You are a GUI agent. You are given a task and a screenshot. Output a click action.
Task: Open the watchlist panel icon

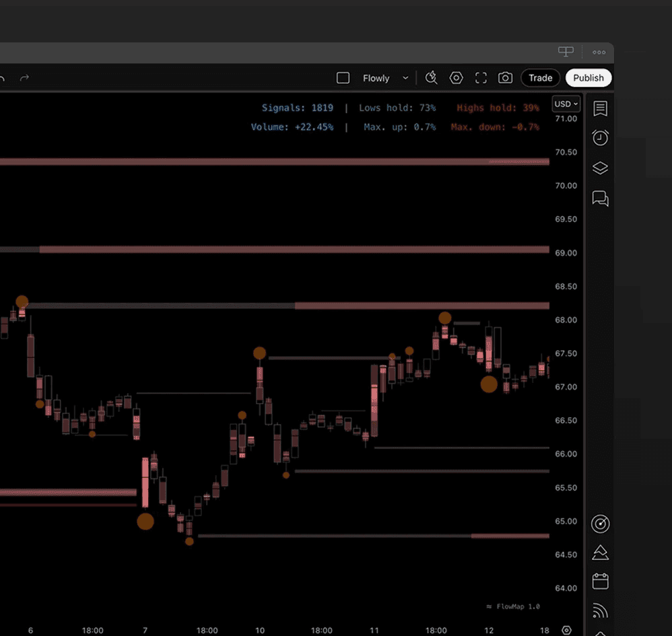pos(600,109)
